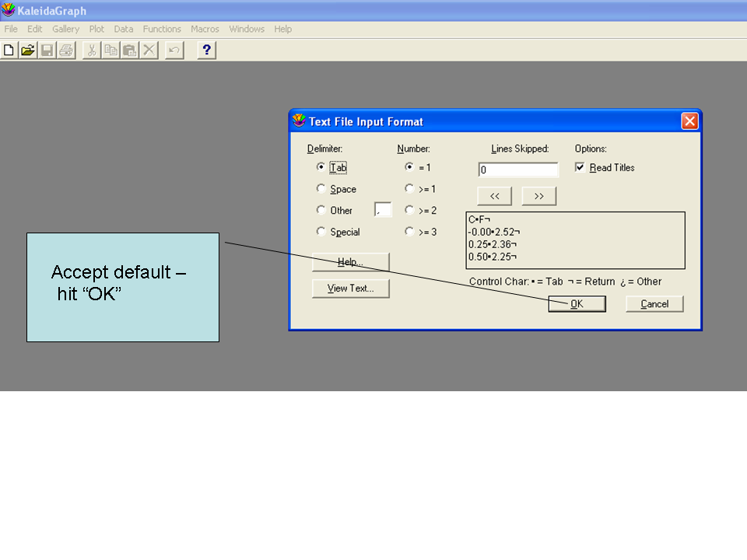Decrease lines skipped with << button
Viewport: 747px width, 560px height.
[x=495, y=196]
